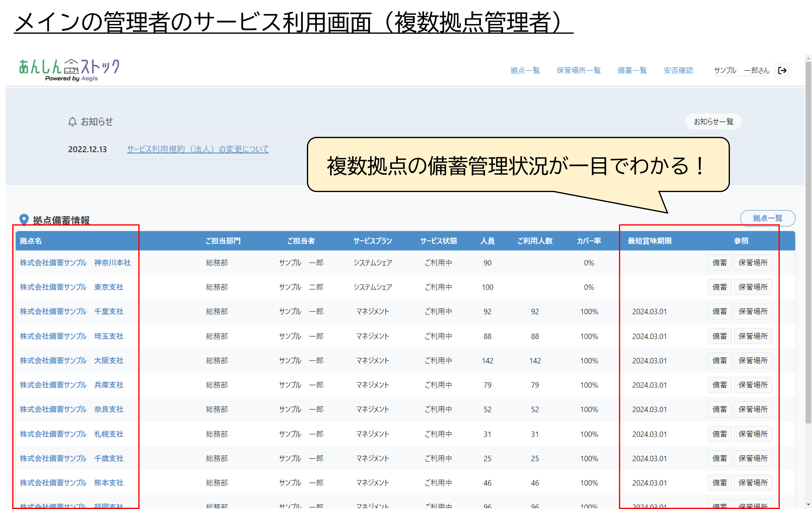The image size is (812, 509).
Task: Open the サービス利用規約（法人）の変更について notice
Action: point(198,149)
